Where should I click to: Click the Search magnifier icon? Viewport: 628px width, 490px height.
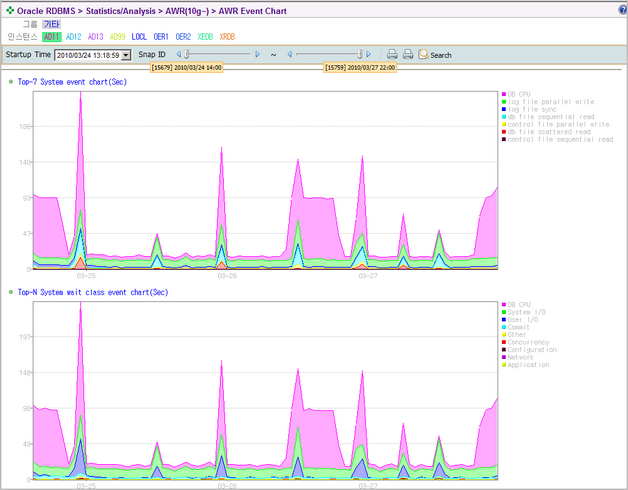(423, 54)
